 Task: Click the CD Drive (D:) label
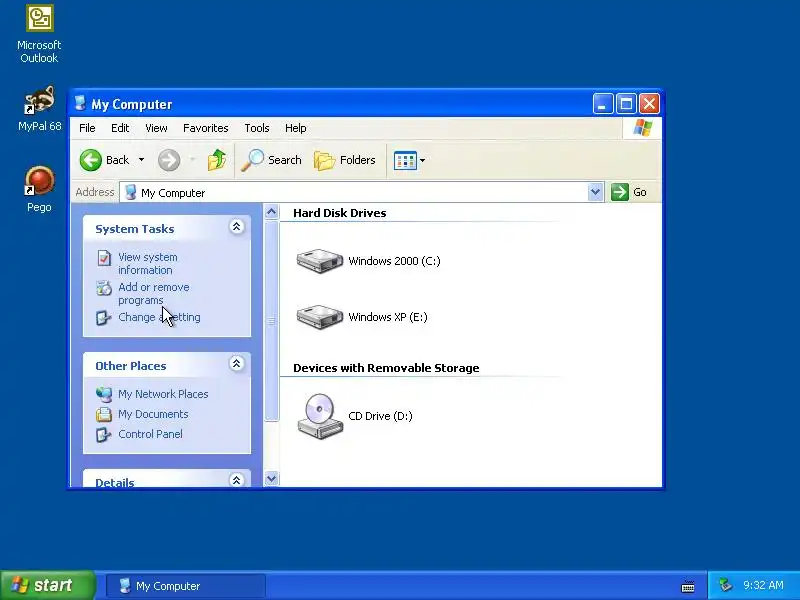click(380, 416)
